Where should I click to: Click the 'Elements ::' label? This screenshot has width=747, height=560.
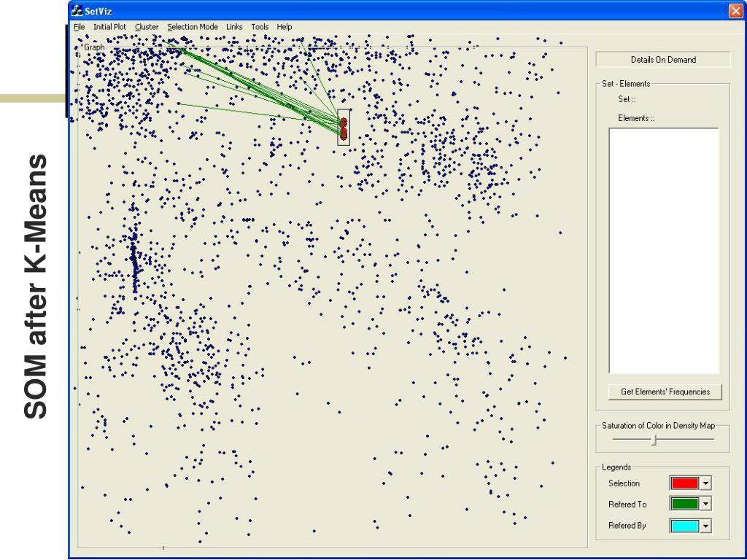coord(636,118)
